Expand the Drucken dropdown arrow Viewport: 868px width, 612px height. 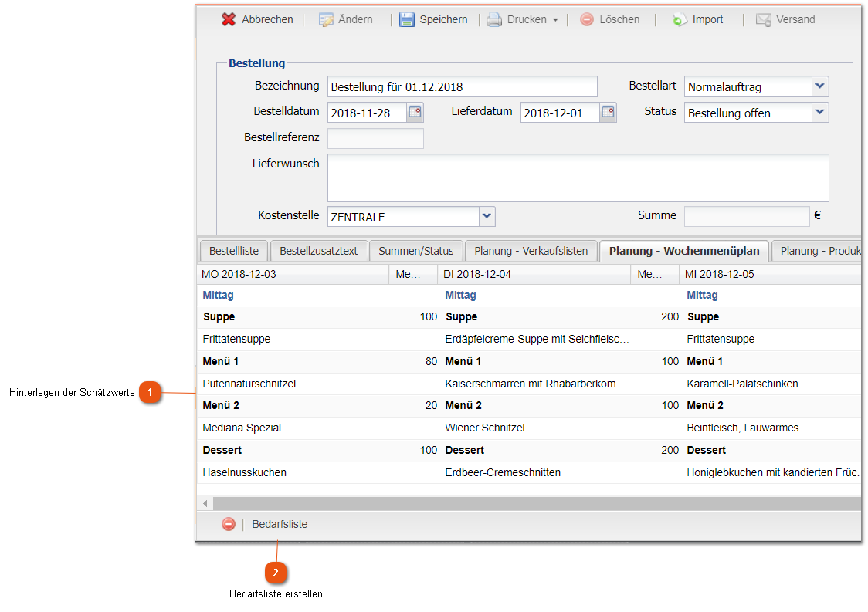pyautogui.click(x=555, y=20)
